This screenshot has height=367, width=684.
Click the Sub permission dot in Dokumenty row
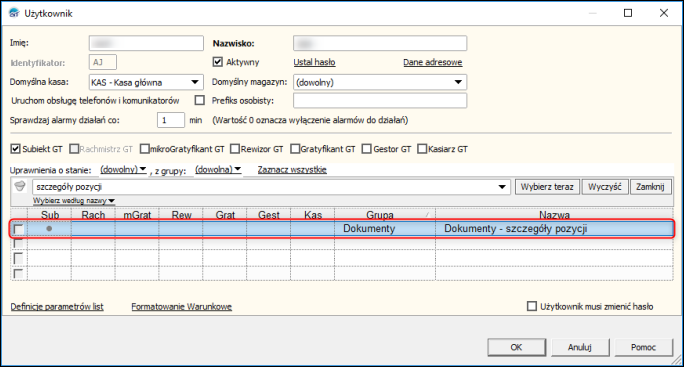pos(49,228)
